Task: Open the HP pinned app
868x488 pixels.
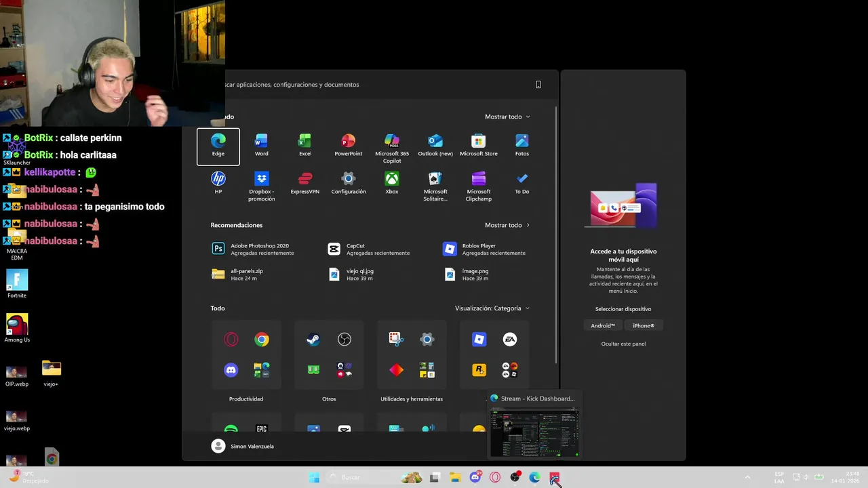Action: [218, 184]
